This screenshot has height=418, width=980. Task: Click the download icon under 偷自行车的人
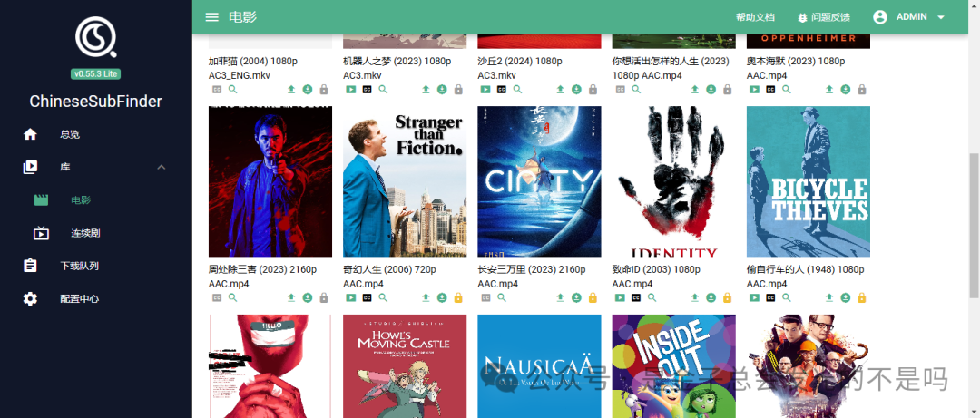click(x=846, y=297)
